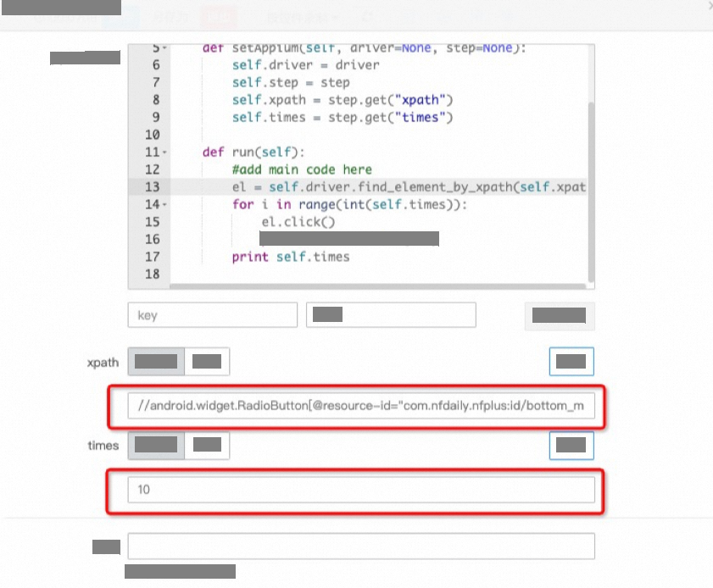The width and height of the screenshot is (713, 588).
Task: Click the blue outlined button in xpath row
Action: 571,362
